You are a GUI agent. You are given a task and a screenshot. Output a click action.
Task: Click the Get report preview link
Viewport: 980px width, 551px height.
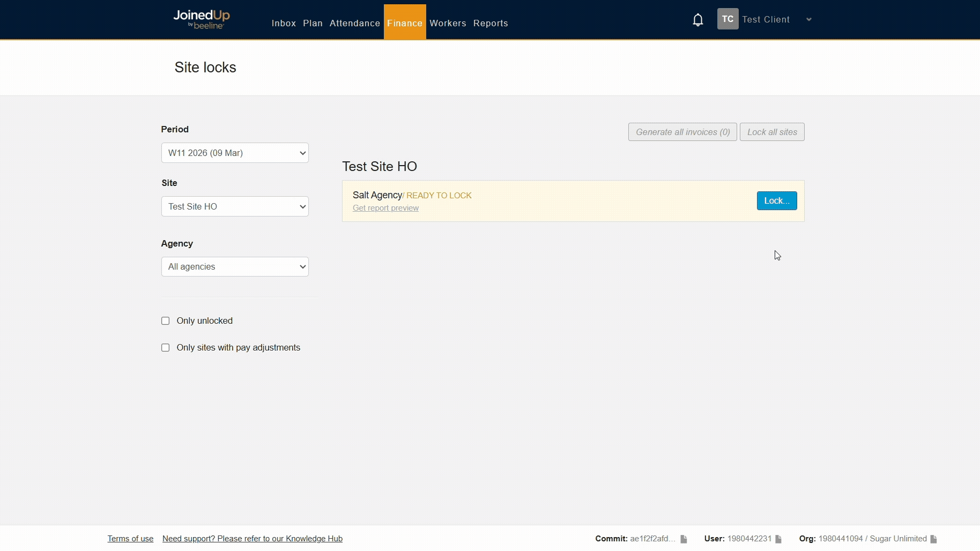pyautogui.click(x=385, y=208)
